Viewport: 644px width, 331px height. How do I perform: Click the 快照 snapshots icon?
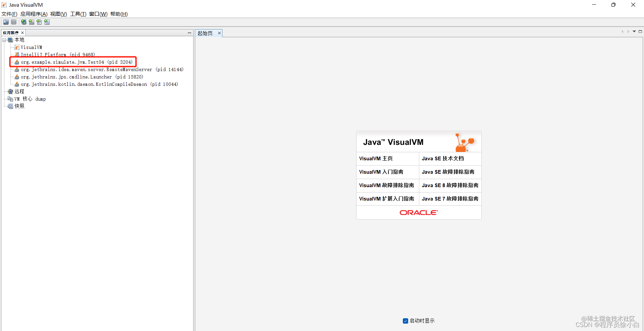10,106
